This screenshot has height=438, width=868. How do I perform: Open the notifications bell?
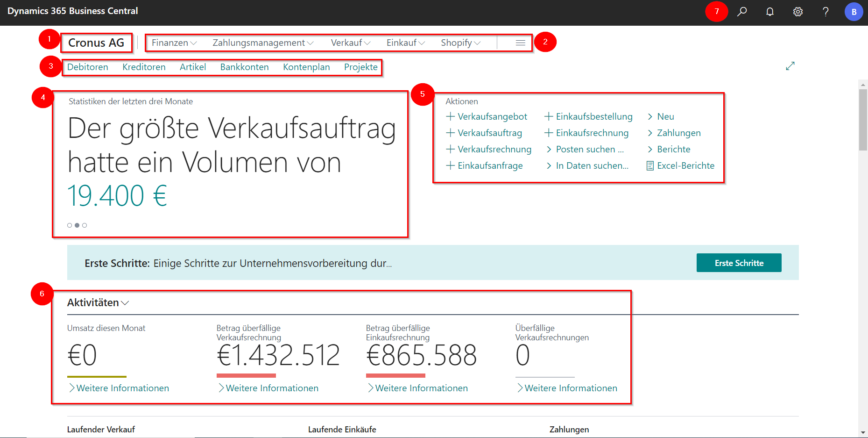pyautogui.click(x=770, y=12)
